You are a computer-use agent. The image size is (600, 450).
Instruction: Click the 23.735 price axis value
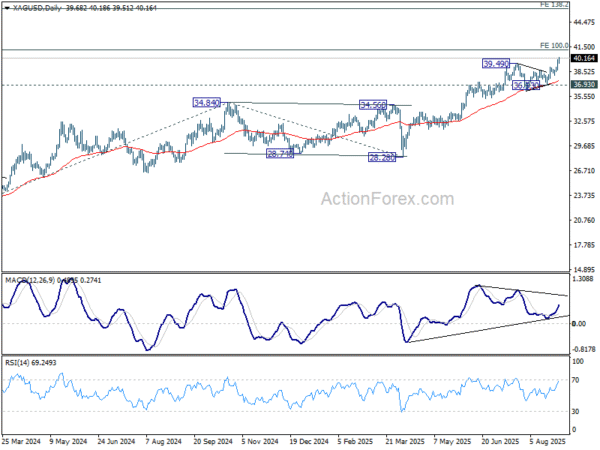click(x=584, y=196)
